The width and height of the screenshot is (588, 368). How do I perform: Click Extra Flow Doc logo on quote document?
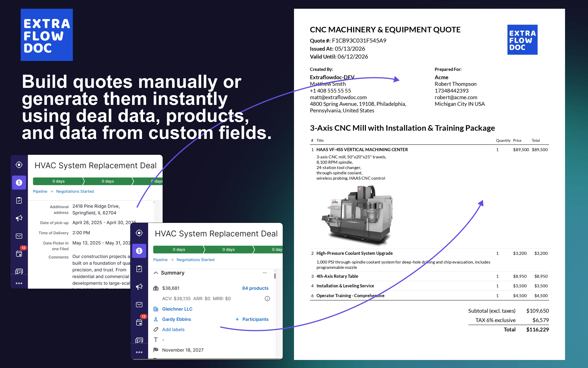pos(522,40)
